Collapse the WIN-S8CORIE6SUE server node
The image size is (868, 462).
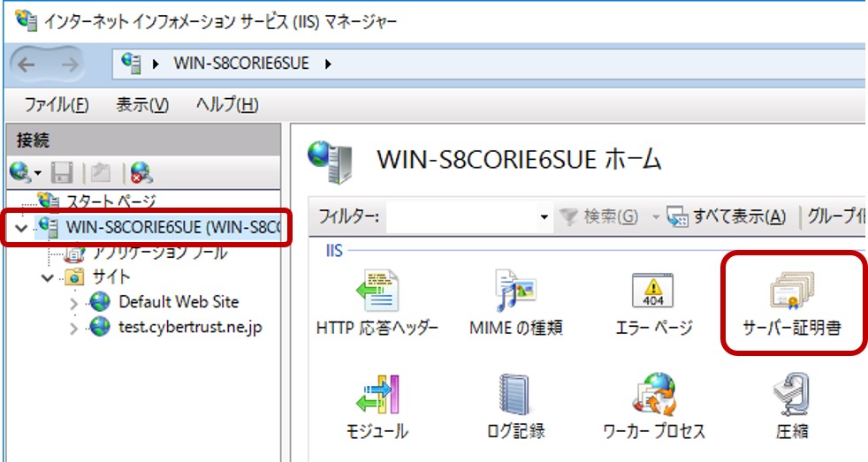tap(20, 228)
